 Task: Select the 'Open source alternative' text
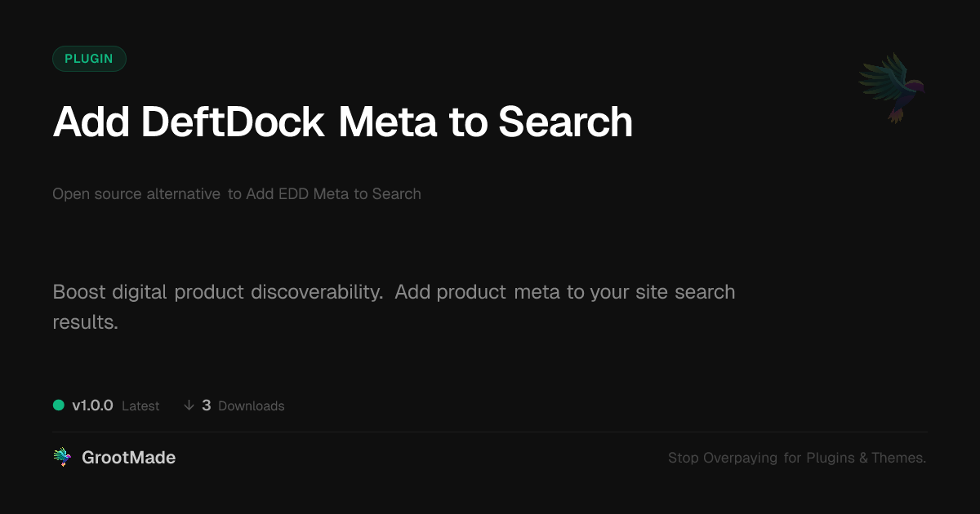tap(136, 194)
